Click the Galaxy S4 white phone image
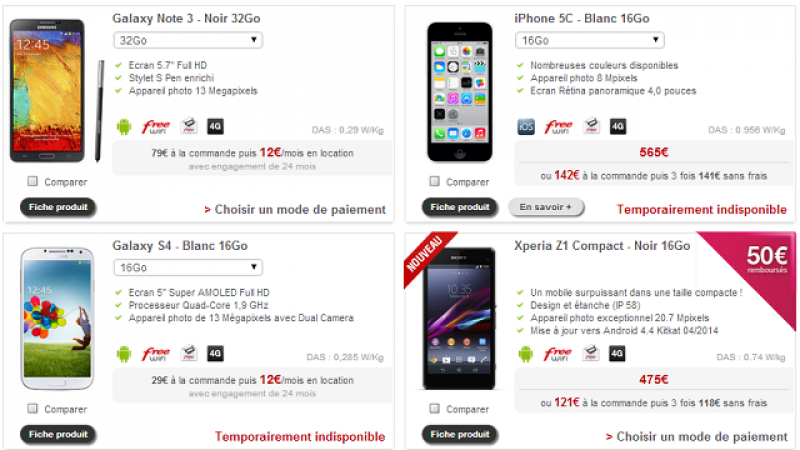800x450 pixels. coord(57,319)
